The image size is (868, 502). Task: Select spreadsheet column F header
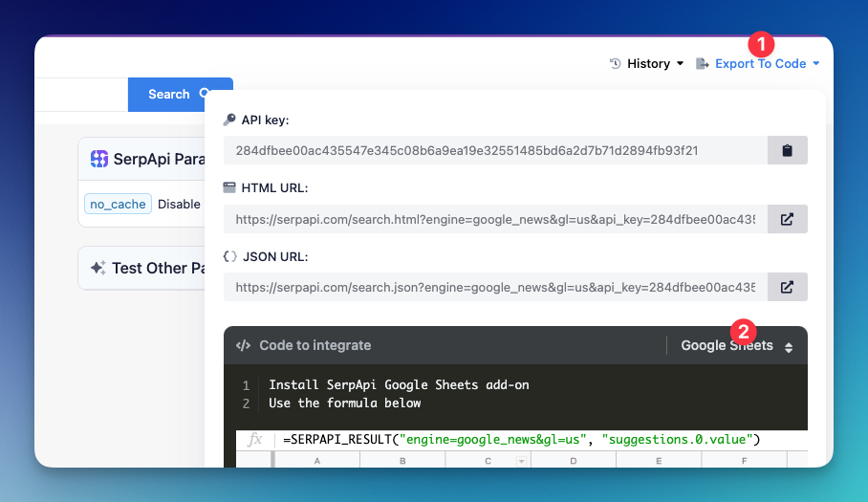coord(744,461)
